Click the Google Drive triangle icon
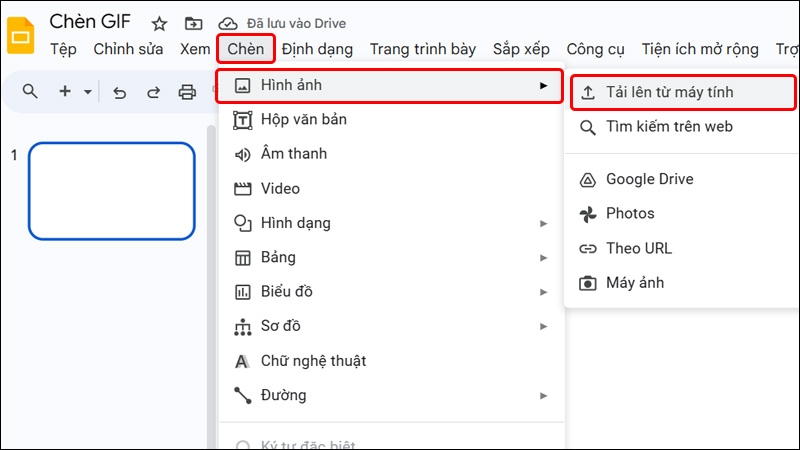Image resolution: width=800 pixels, height=450 pixels. tap(588, 180)
